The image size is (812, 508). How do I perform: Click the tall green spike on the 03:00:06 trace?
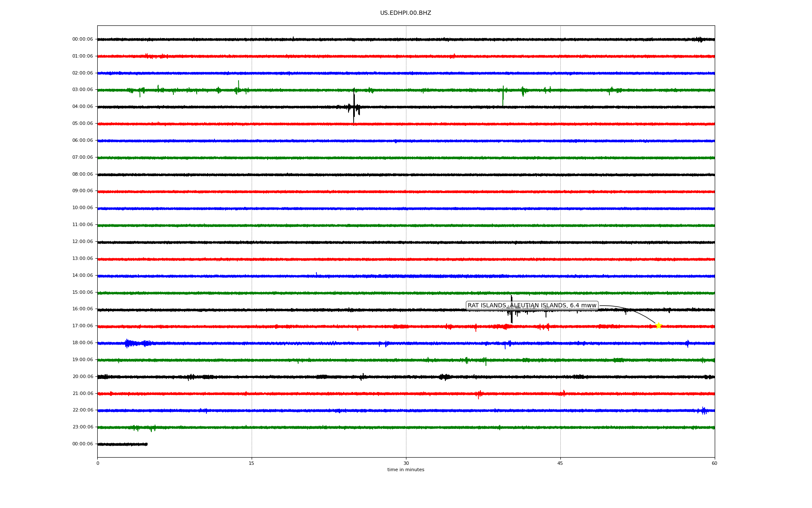(x=503, y=97)
